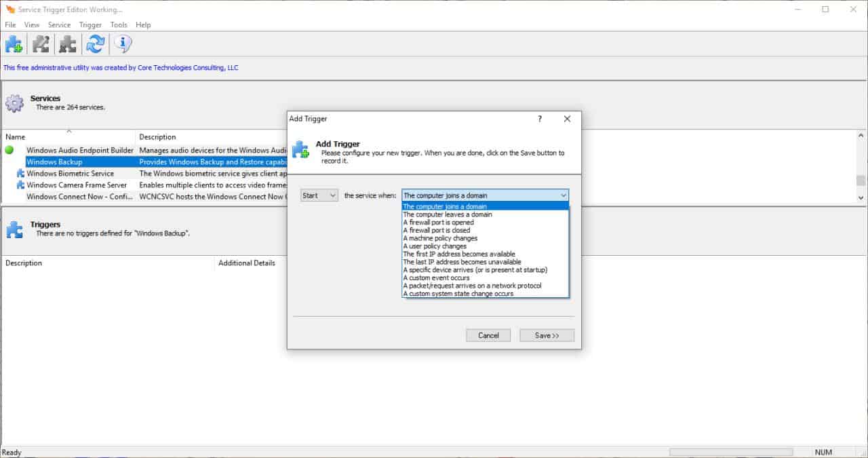Open the Help menu

click(x=143, y=24)
